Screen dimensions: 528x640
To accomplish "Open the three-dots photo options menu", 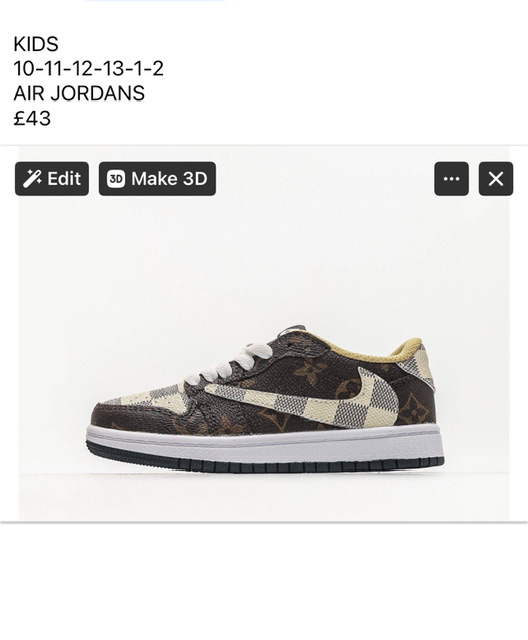I will [451, 179].
